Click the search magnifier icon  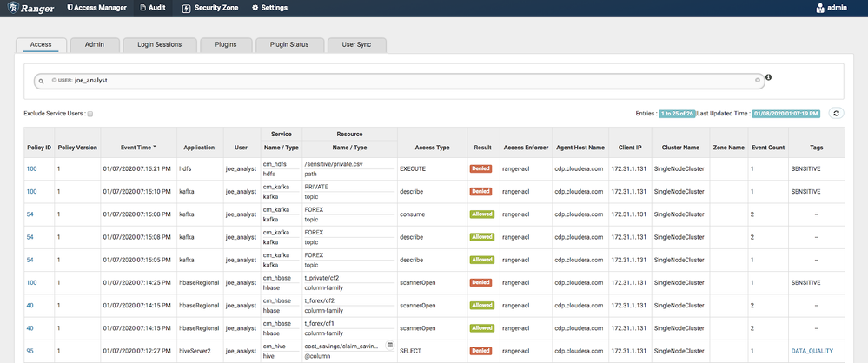40,80
